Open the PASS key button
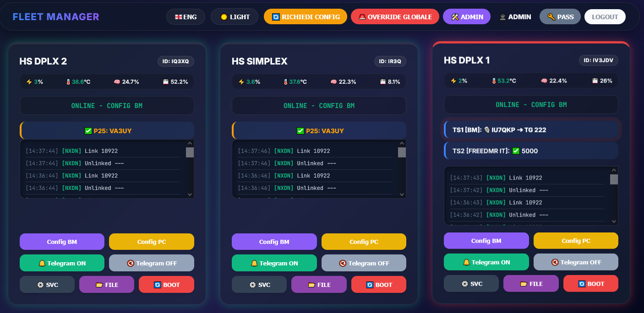 coord(560,17)
